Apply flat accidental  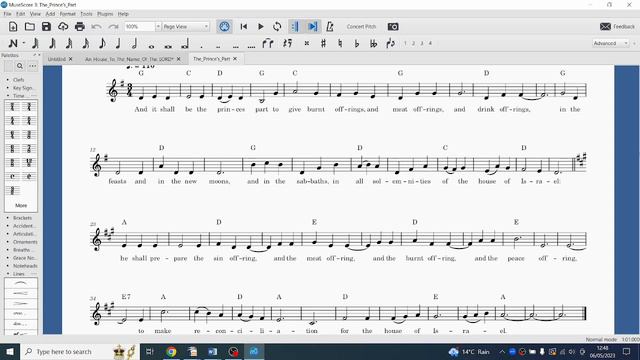(x=357, y=43)
